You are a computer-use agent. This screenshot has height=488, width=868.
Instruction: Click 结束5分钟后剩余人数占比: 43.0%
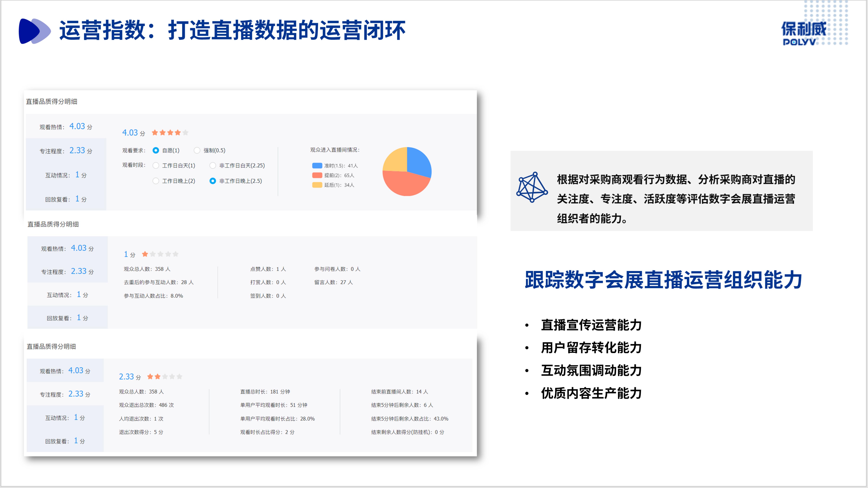pos(410,419)
